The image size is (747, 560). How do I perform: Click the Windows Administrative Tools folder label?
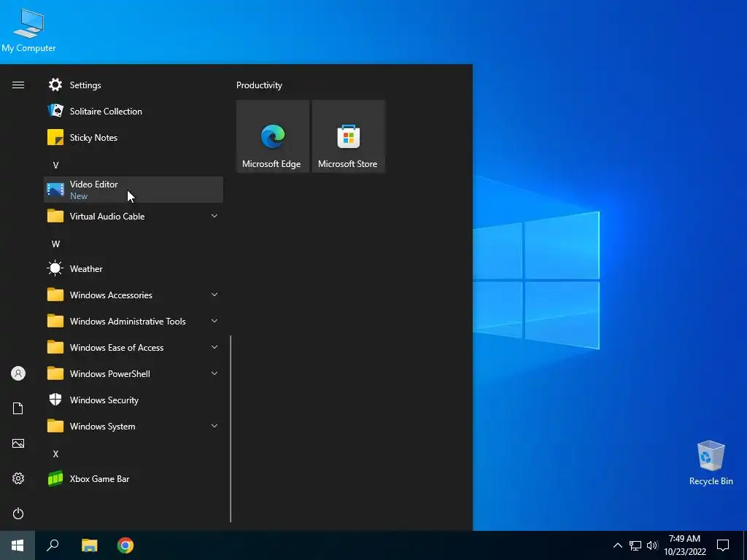click(x=128, y=322)
